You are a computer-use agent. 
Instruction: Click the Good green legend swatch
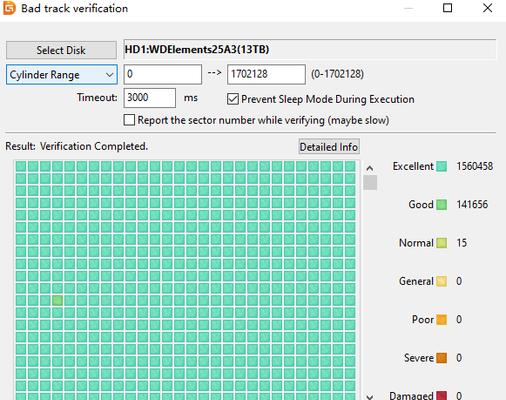[x=441, y=205]
